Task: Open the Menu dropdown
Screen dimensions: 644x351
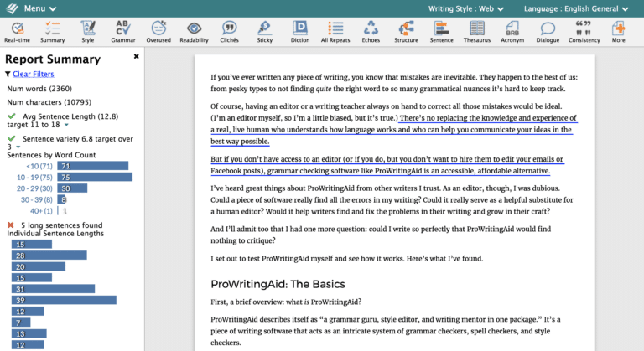Action: 40,8
